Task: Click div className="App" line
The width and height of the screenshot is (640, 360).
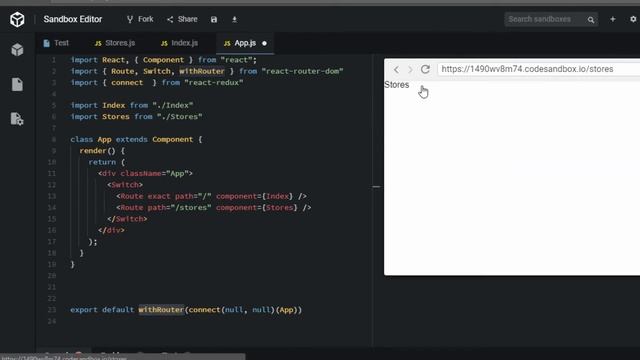Action: [145, 173]
